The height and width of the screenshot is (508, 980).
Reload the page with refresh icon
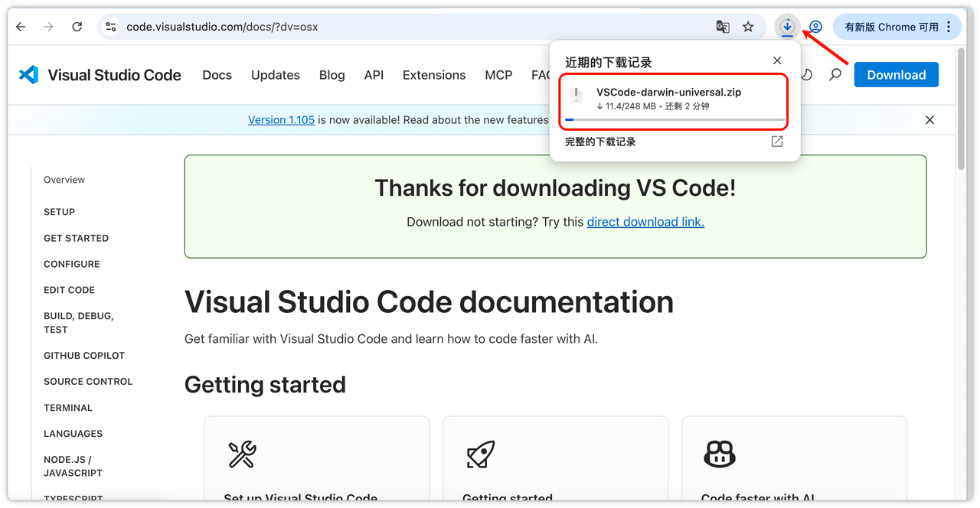77,27
